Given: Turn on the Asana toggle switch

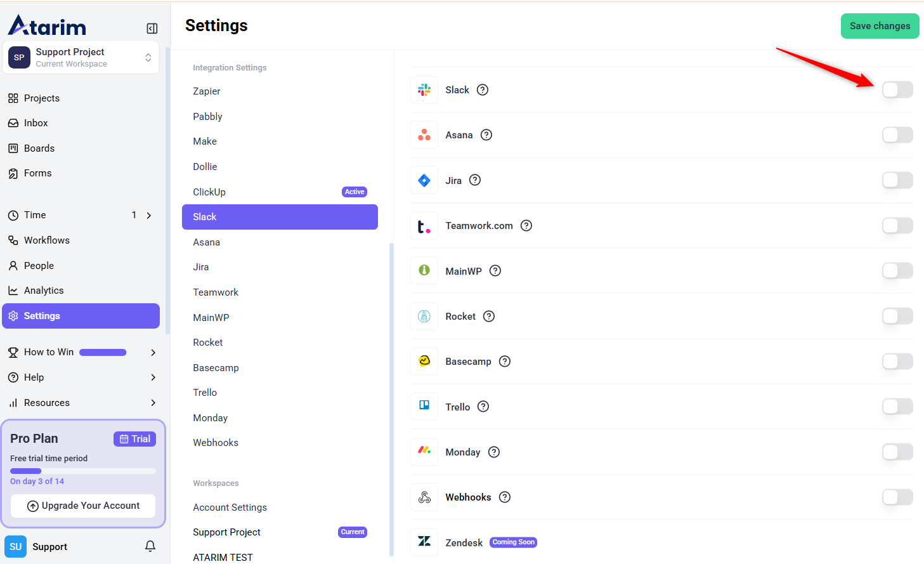Looking at the screenshot, I should coord(897,135).
